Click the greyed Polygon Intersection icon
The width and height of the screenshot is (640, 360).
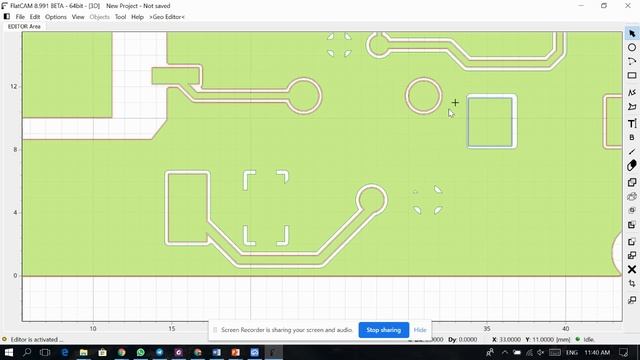pyautogui.click(x=632, y=210)
